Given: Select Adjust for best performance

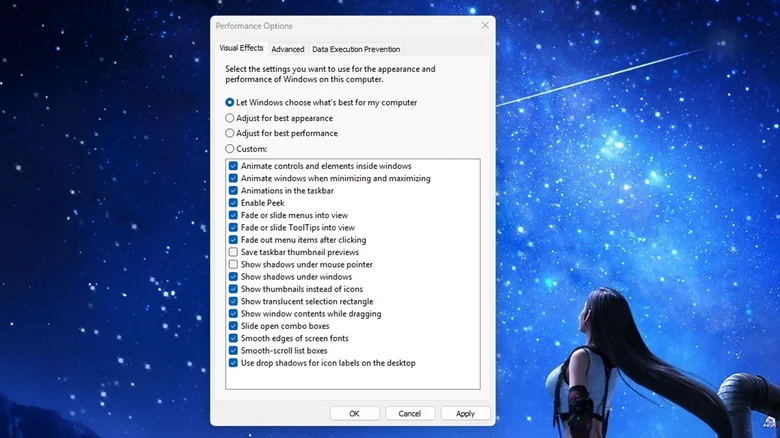Looking at the screenshot, I should coord(229,133).
